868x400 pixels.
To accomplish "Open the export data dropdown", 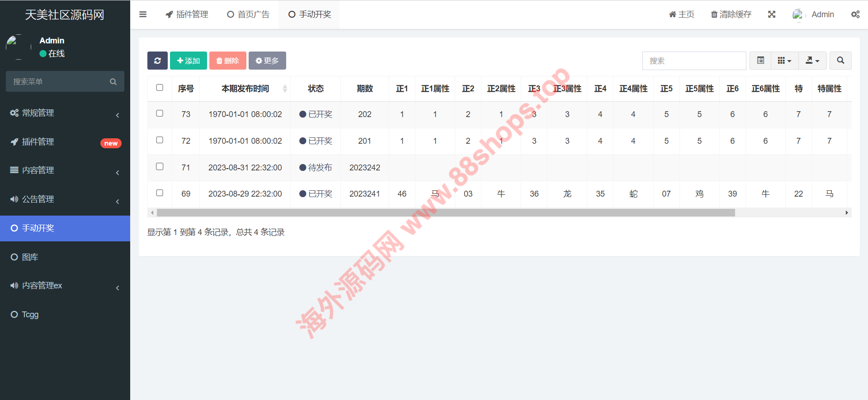I will coord(812,61).
